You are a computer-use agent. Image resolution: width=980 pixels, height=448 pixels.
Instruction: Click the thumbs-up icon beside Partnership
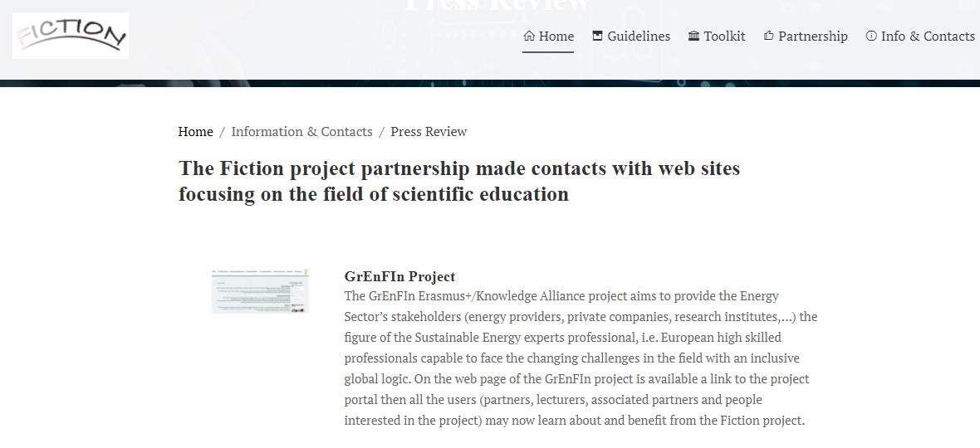769,36
